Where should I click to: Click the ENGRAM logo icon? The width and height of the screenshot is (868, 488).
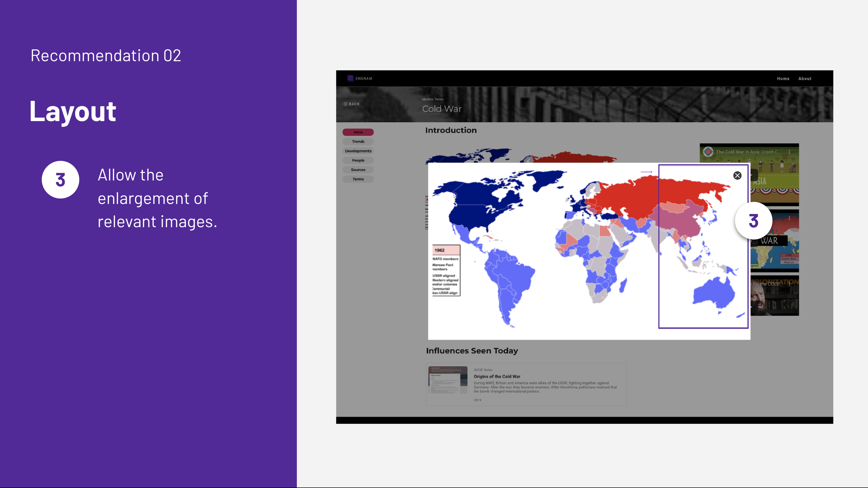click(x=351, y=78)
